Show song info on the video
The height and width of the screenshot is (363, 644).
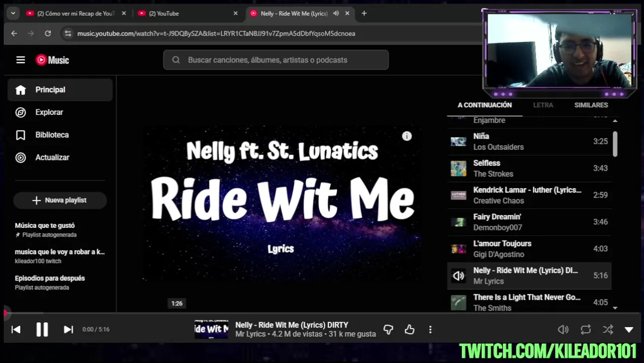[x=407, y=136]
